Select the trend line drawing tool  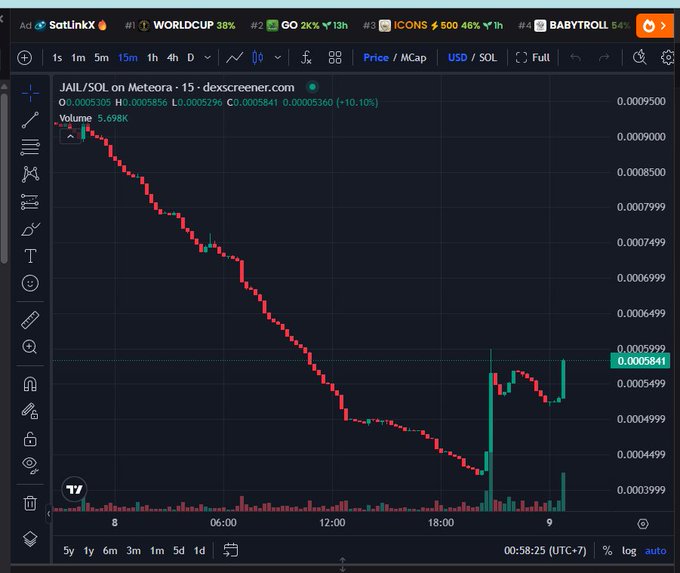[30, 120]
